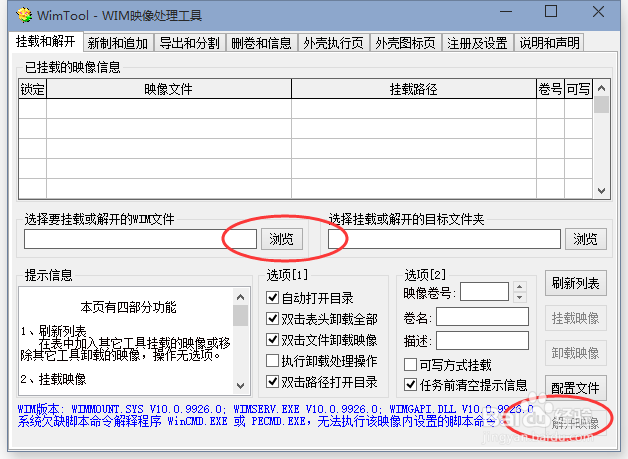
Task: Click the WIM版本 status line
Action: (276, 409)
